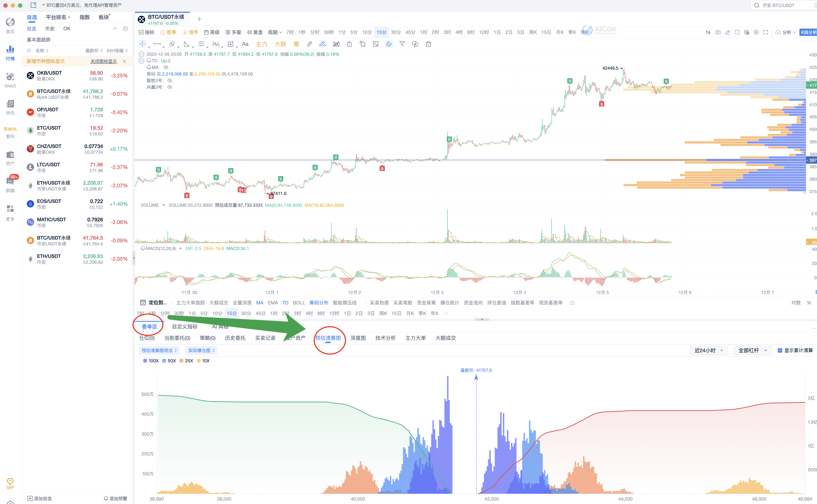Open the 资产 assets sidebar icon
Screen dimensions: 817x504
point(10,158)
